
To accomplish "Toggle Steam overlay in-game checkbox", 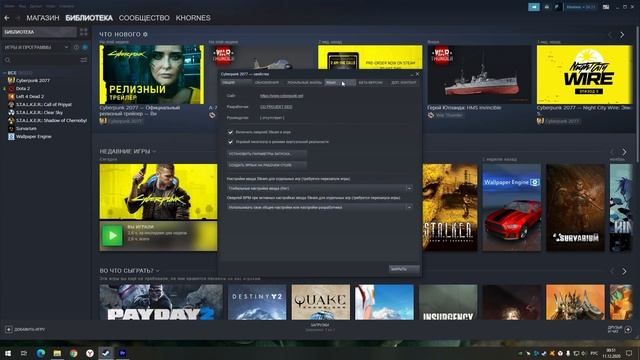I will (231, 132).
